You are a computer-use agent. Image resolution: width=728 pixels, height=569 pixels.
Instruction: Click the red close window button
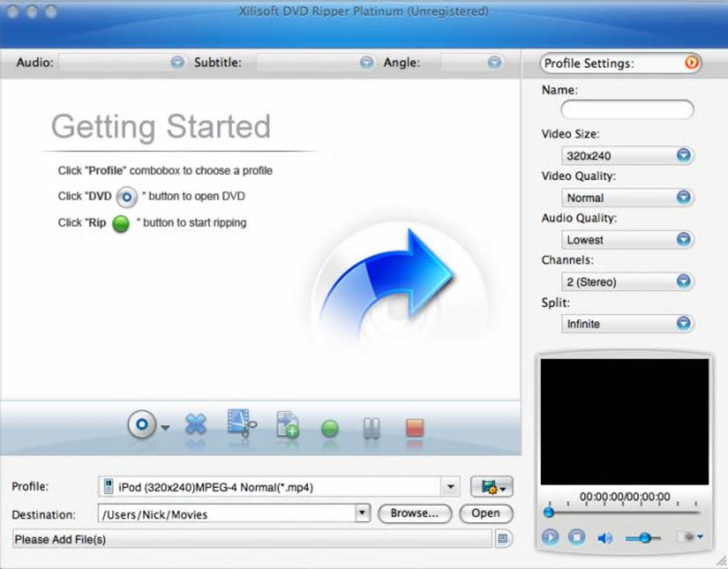pyautogui.click(x=13, y=11)
